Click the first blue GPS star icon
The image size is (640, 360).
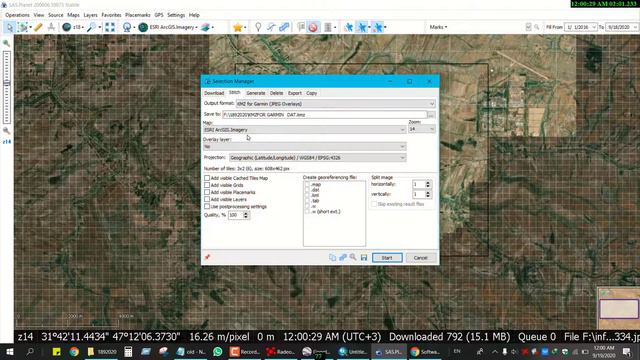click(x=348, y=27)
